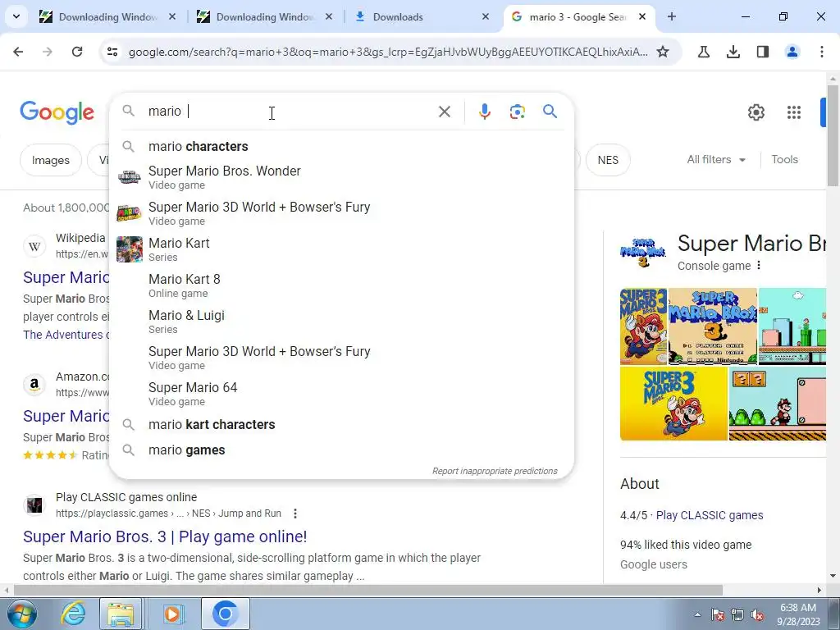840x630 pixels.
Task: Go forward with the forward arrow
Action: pyautogui.click(x=47, y=52)
